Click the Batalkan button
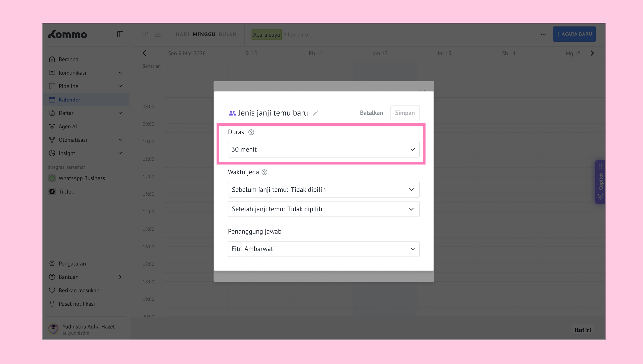Viewport: 643px width, 364px height. 371,113
